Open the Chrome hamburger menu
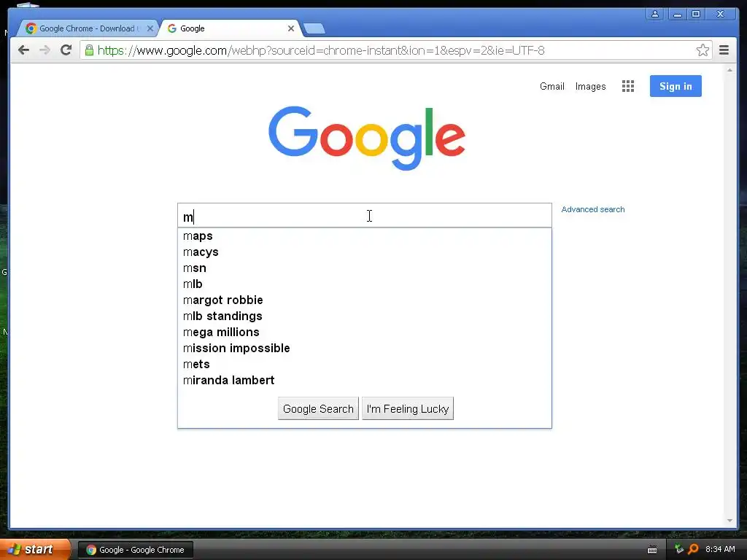The image size is (747, 560). [724, 50]
